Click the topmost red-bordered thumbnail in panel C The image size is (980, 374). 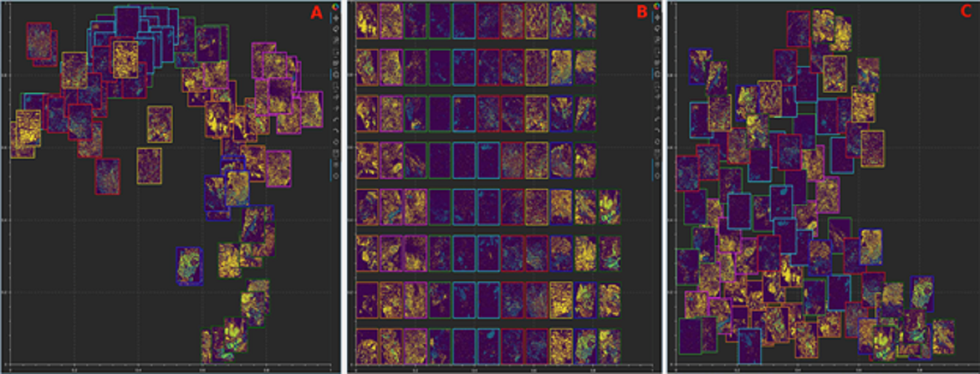pos(798,29)
